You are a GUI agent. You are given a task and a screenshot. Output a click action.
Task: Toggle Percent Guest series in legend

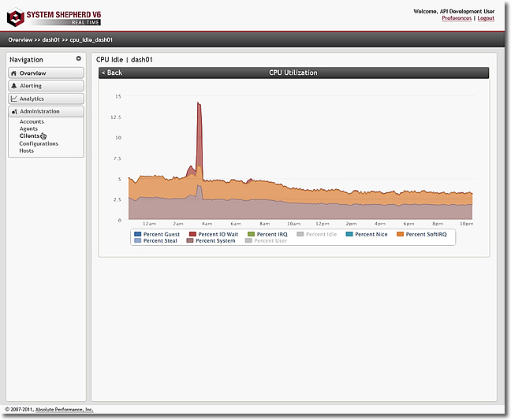click(x=157, y=234)
